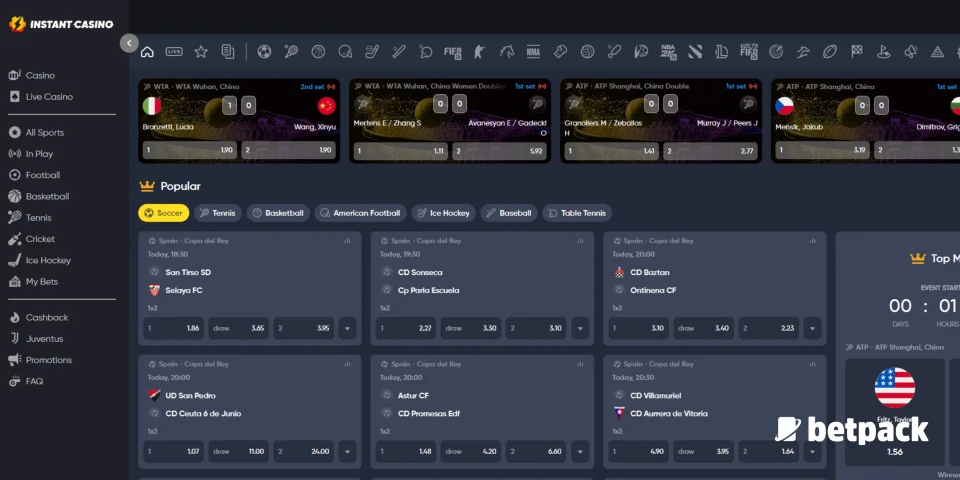Viewport: 960px width, 480px height.
Task: Open the Dota 2 icon
Action: coord(695,52)
